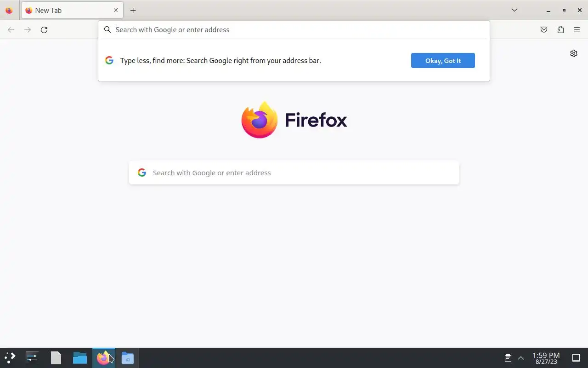588x368 pixels.
Task: Click the center Google search box
Action: point(294,172)
